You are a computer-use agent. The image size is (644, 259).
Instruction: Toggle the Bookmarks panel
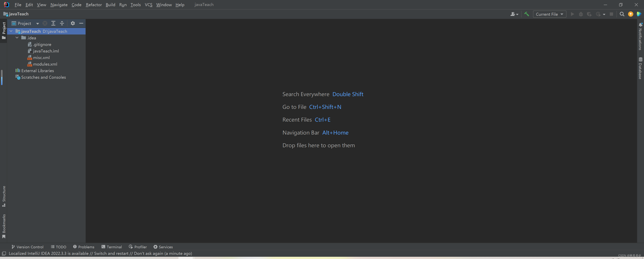coord(4,225)
